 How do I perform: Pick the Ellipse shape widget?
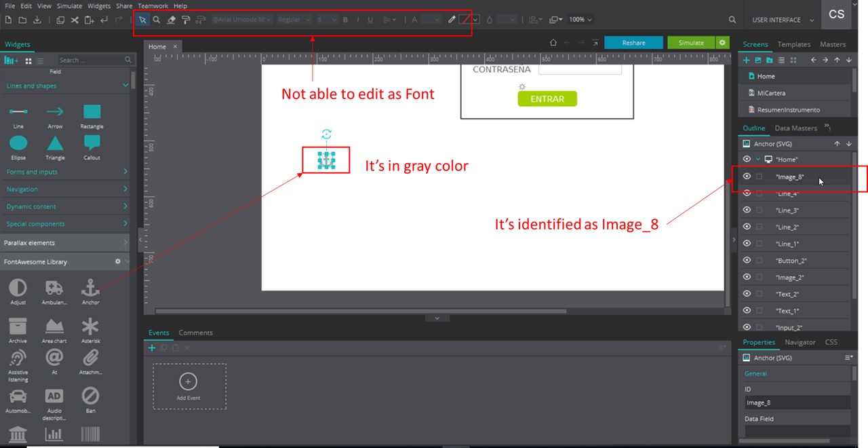(18, 143)
